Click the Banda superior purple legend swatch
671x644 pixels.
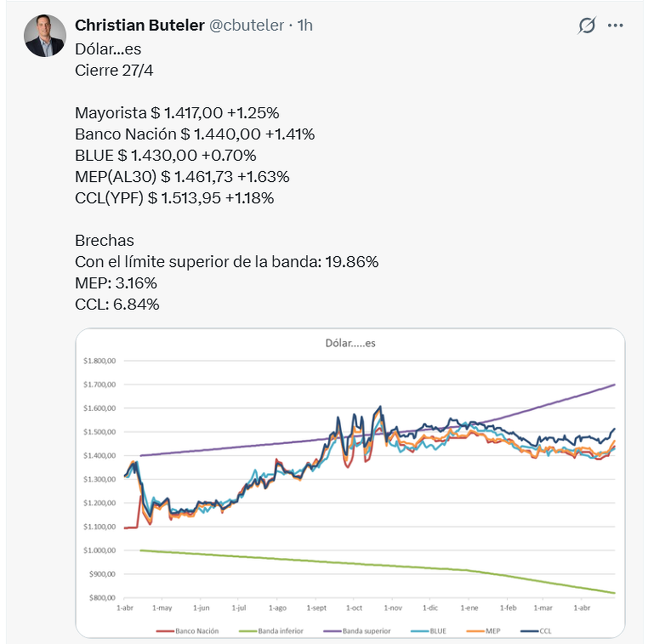coord(332,631)
